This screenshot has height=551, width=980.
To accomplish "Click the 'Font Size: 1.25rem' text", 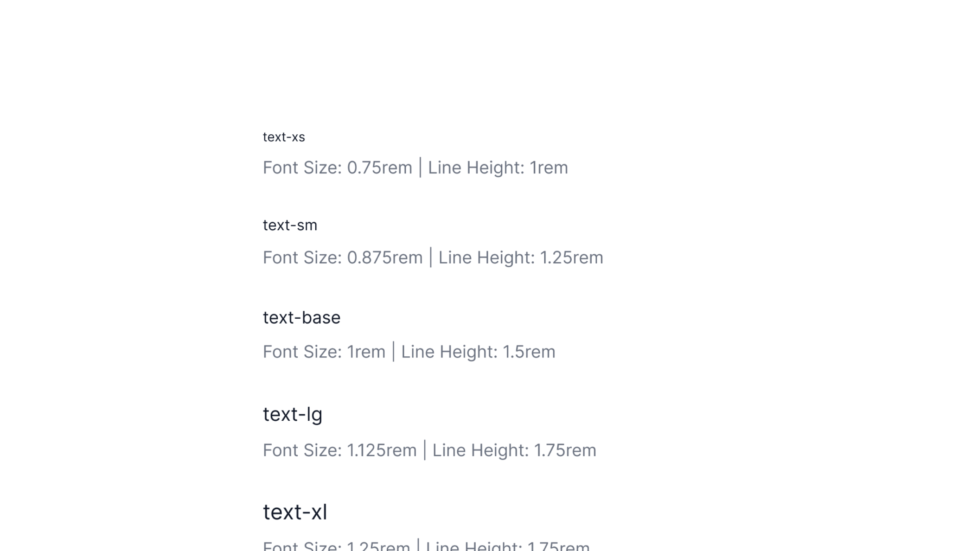I will (x=336, y=546).
